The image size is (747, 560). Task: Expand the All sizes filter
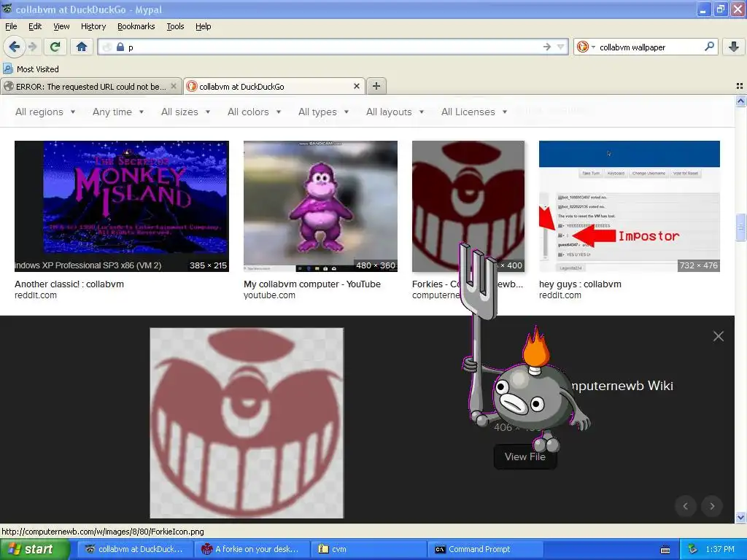coord(186,112)
